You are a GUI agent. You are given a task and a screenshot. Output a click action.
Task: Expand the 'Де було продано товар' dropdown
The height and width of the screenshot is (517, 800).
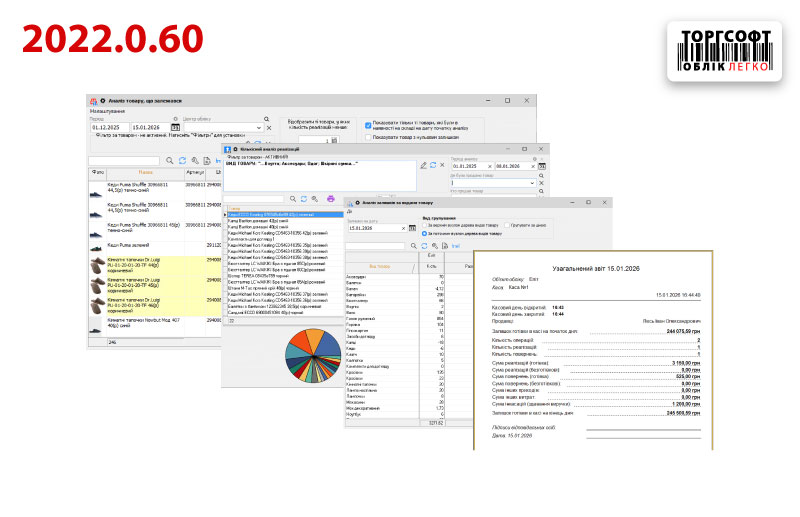(x=541, y=184)
